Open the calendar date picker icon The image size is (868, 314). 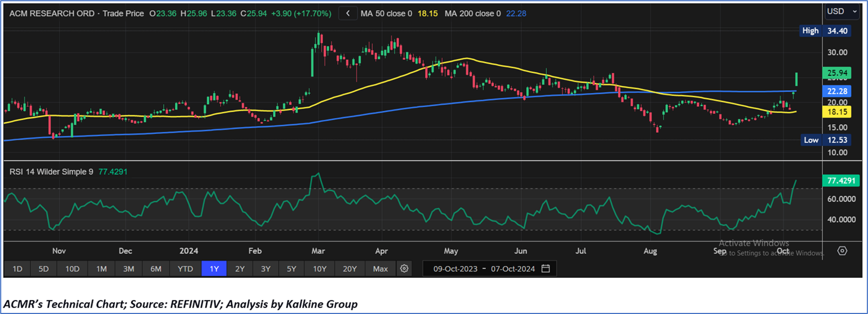[x=546, y=269]
